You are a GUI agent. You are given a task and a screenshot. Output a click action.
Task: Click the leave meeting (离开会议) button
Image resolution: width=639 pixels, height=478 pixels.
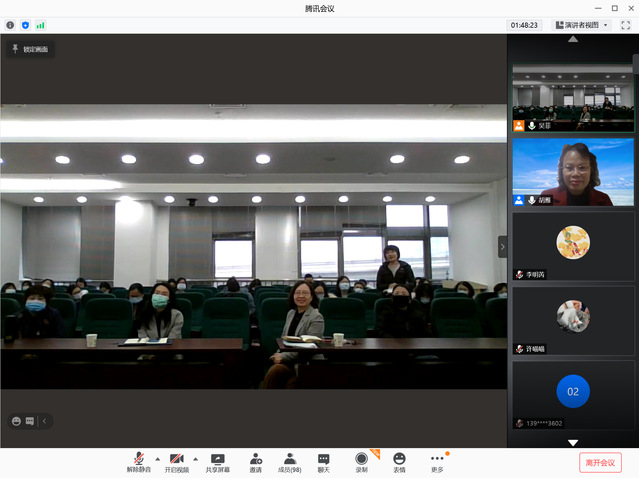[x=600, y=462]
